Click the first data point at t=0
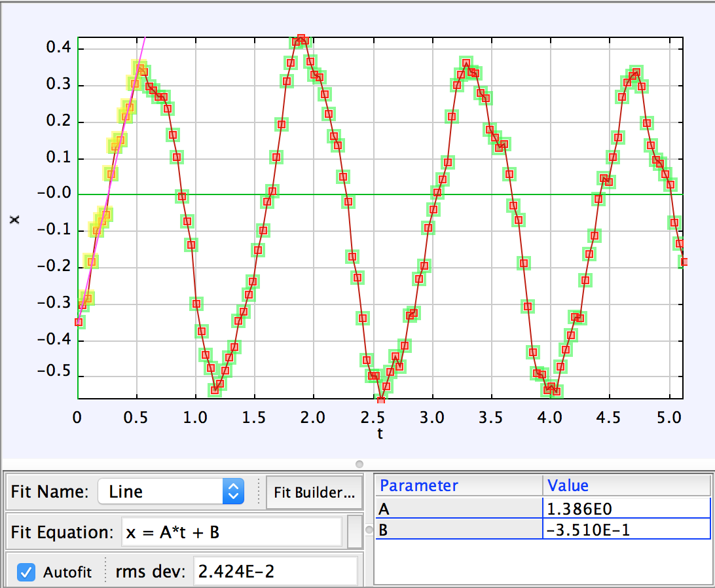 [x=79, y=322]
